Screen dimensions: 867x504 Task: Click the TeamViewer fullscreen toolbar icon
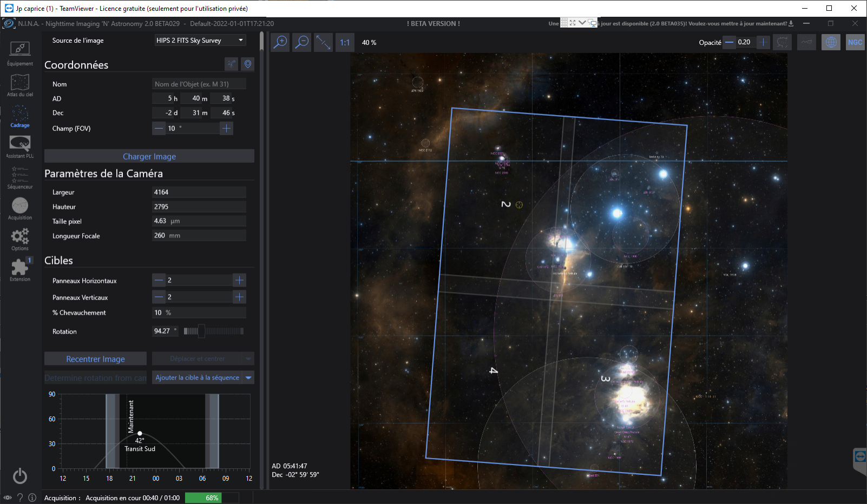click(x=573, y=23)
